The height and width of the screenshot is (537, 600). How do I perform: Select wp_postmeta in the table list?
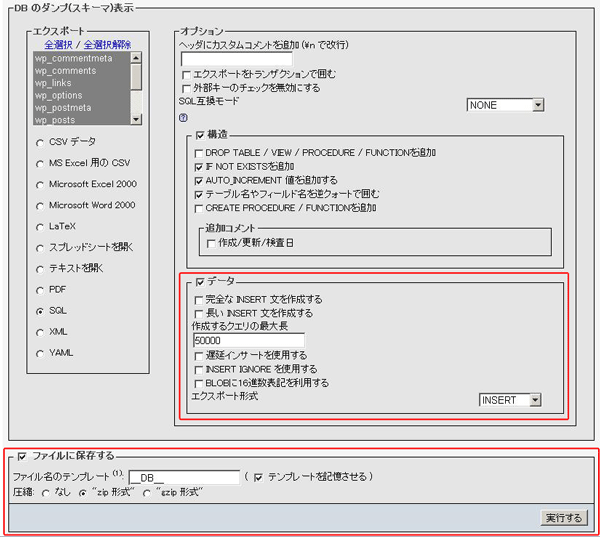(82, 108)
